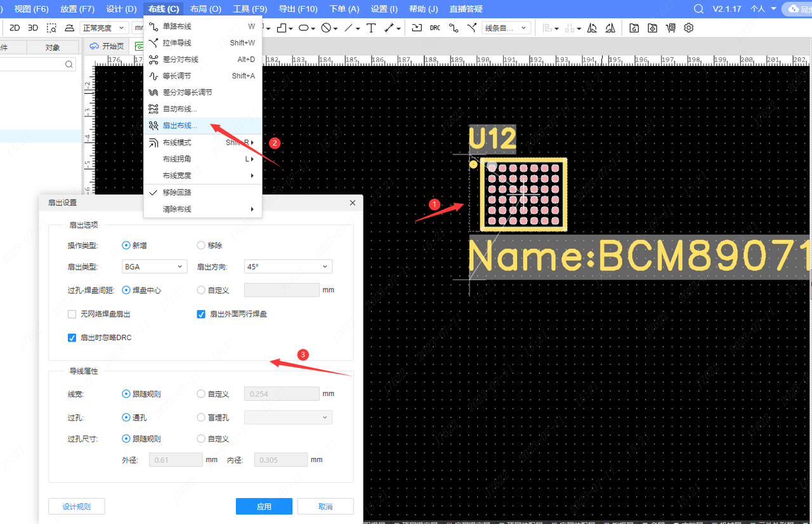
Task: Select the line drawing tool
Action: [x=349, y=28]
